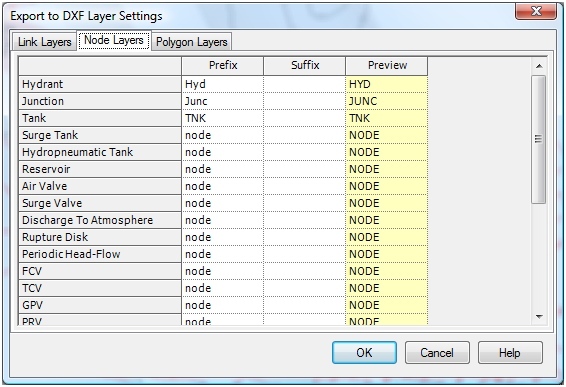Click the scrollbar down arrow

(539, 317)
